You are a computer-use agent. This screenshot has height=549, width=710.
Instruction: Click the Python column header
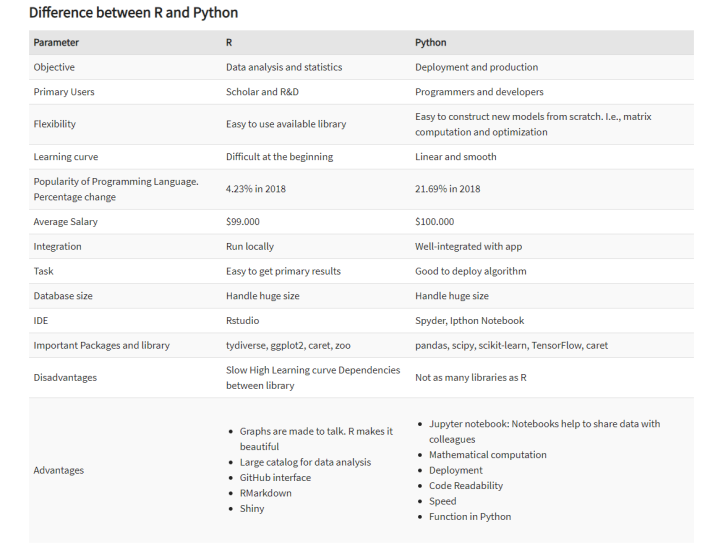(431, 43)
